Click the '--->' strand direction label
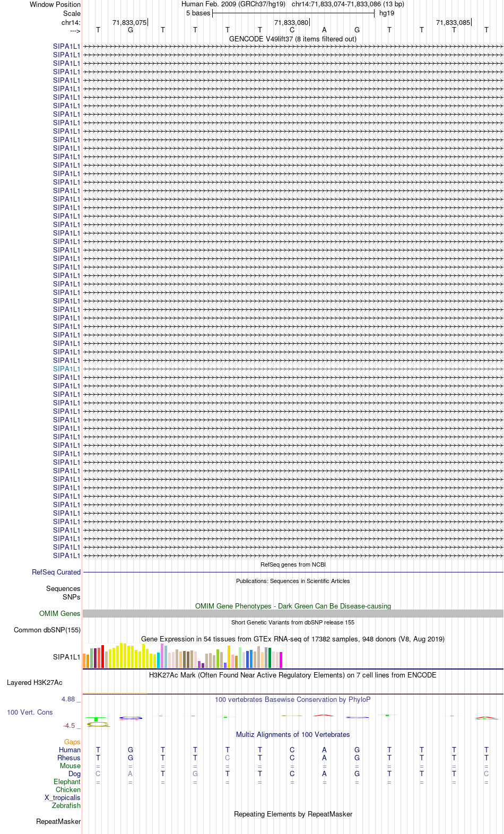 click(75, 31)
